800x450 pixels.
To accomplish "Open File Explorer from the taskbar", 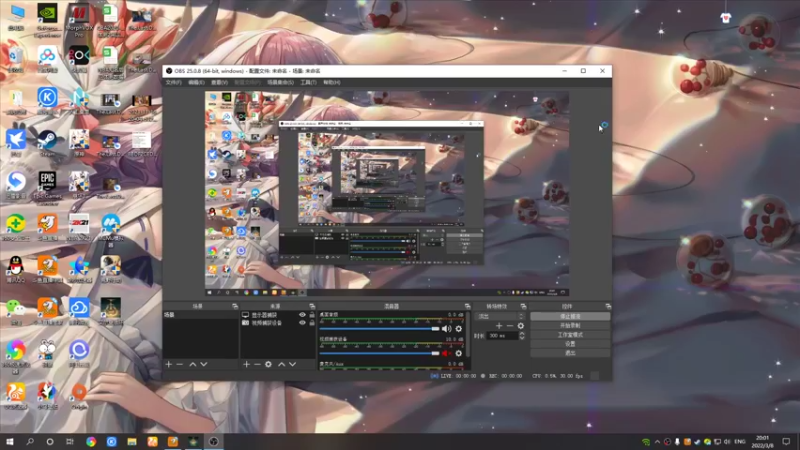I will tap(132, 442).
